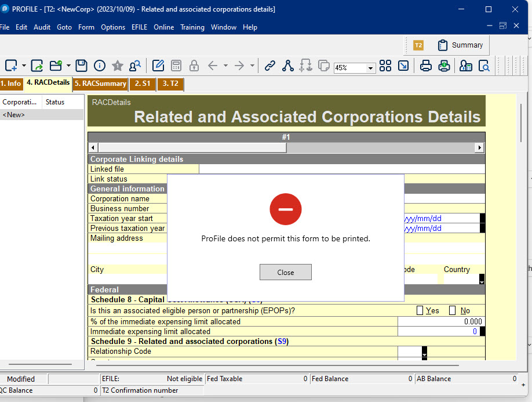Open the Help menu
Viewport: 532px width, 402px height.
[x=250, y=27]
